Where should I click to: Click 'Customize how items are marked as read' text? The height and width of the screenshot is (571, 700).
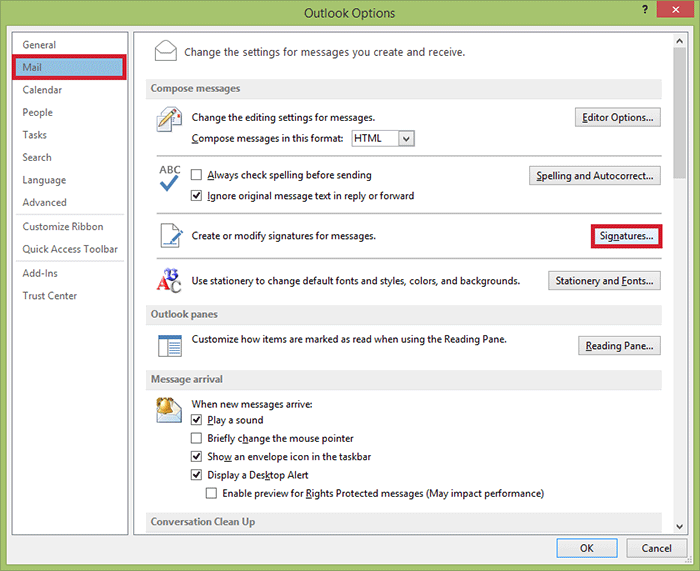(x=349, y=339)
